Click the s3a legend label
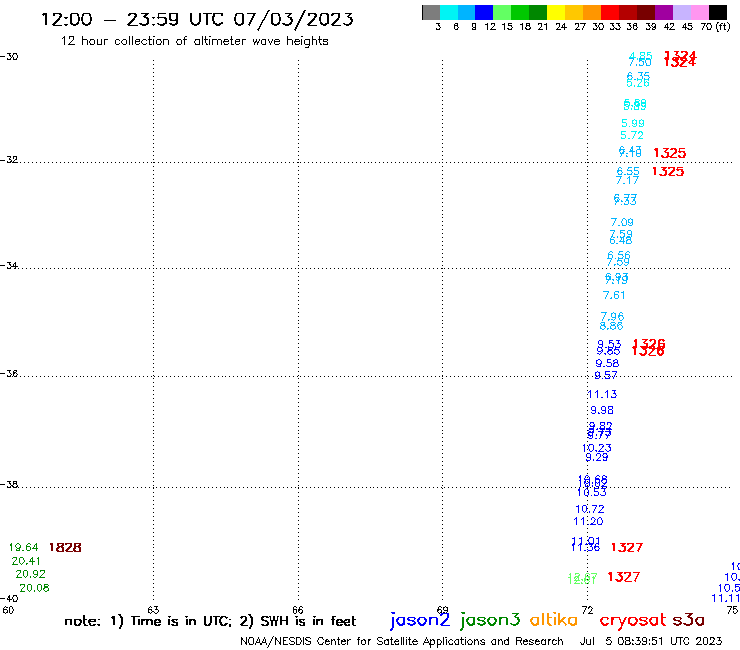The width and height of the screenshot is (740, 650). pyautogui.click(x=688, y=620)
